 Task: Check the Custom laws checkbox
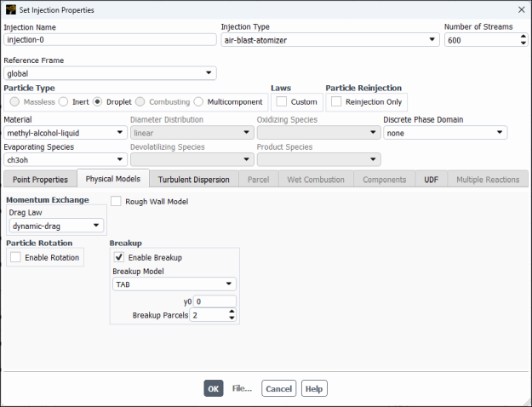[282, 102]
